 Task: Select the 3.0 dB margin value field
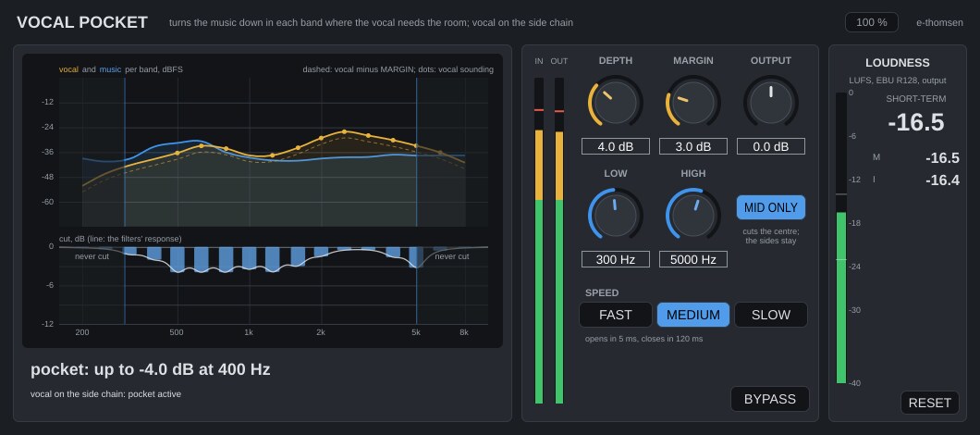click(693, 146)
